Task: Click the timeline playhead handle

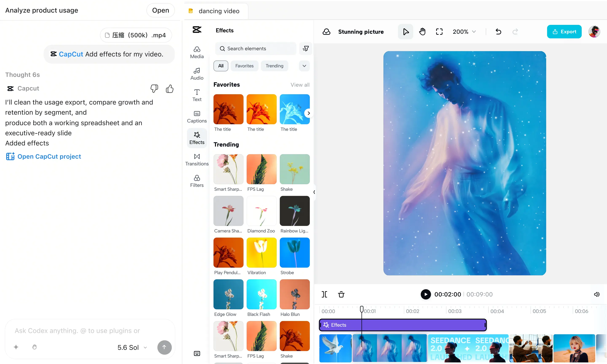Action: [x=362, y=309]
